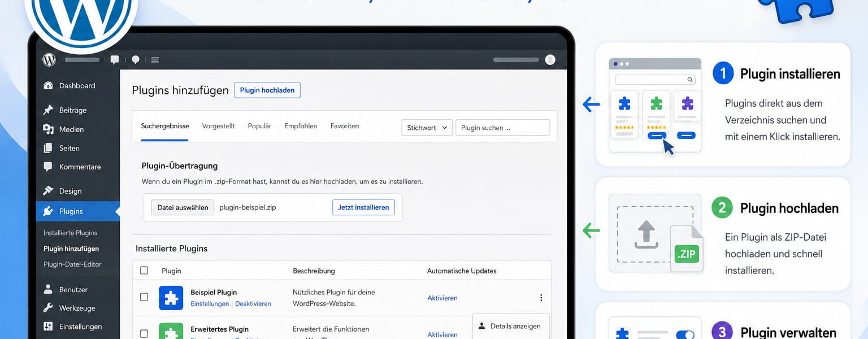Open Plugin-Datei-Editor submenu item
The image size is (868, 339).
72,264
